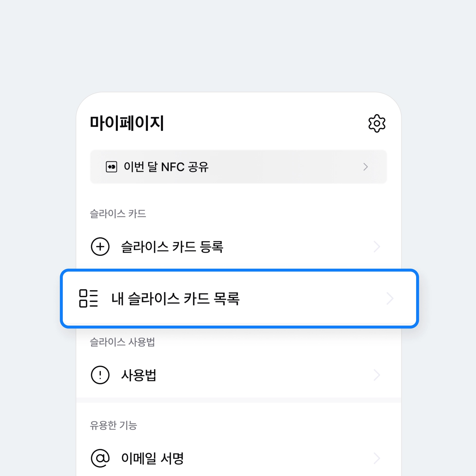Click the NFC card icon
Viewport: 476px width, 476px height.
(111, 167)
